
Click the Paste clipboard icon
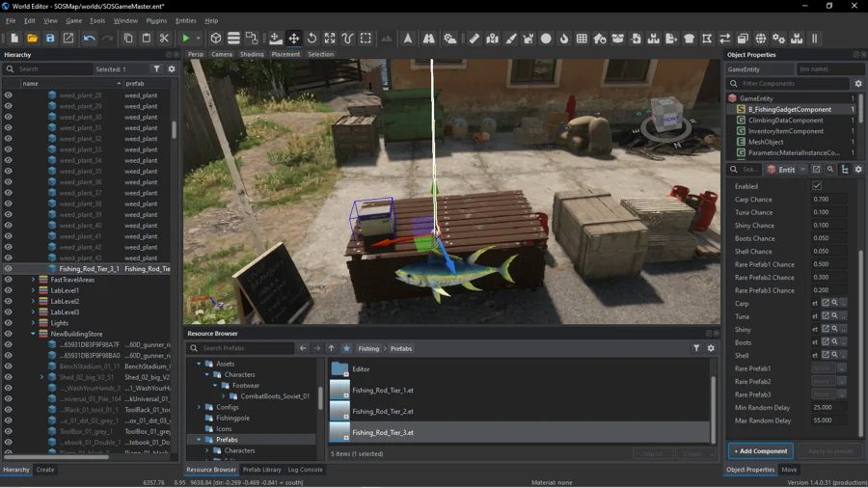147,39
